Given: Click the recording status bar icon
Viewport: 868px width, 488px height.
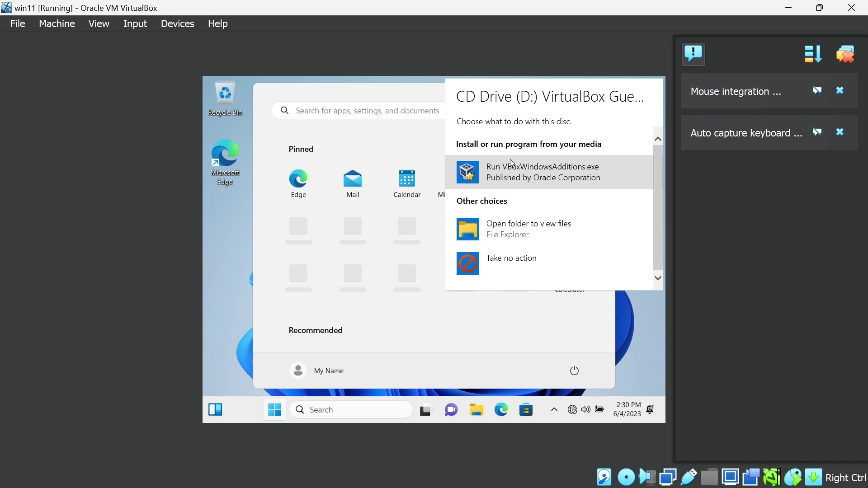Looking at the screenshot, I should coord(751,477).
